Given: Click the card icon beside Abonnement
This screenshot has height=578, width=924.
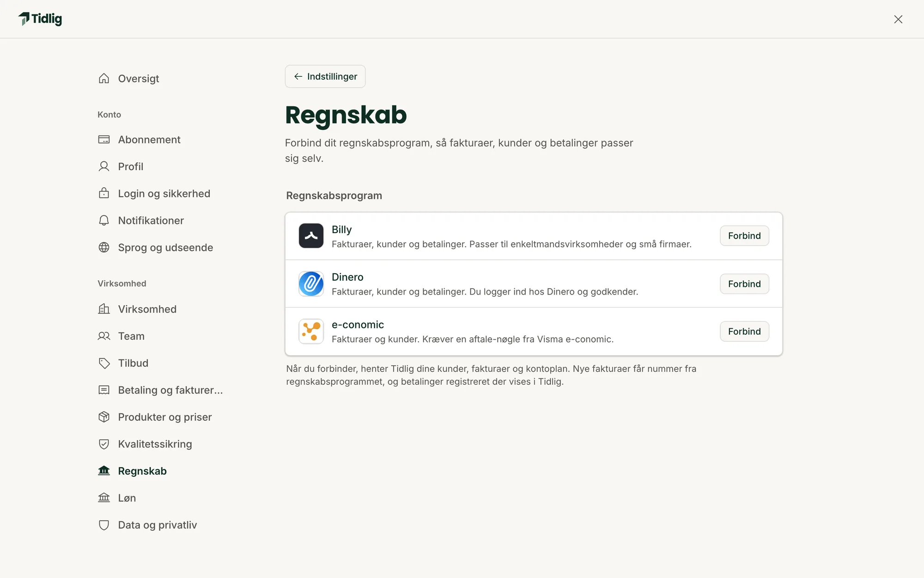Looking at the screenshot, I should click(104, 139).
